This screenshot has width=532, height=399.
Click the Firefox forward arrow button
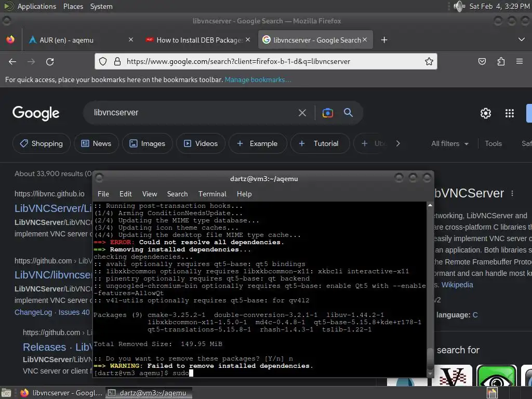click(31, 61)
